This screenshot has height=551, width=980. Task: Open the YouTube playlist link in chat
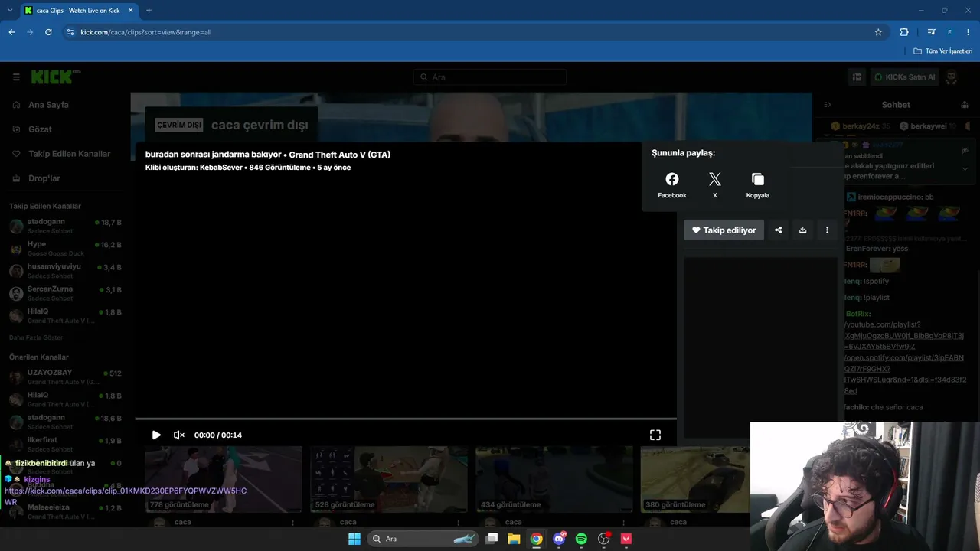pyautogui.click(x=903, y=335)
